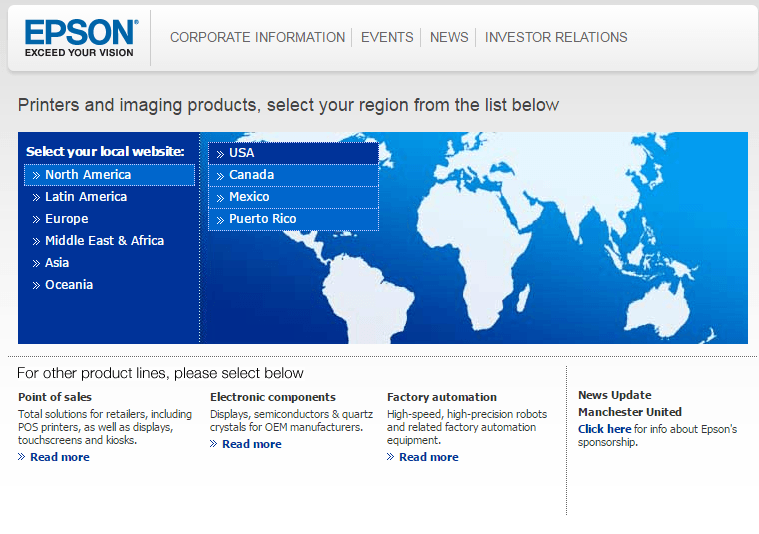Open Corporate Information menu
This screenshot has height=534, width=759.
click(257, 37)
